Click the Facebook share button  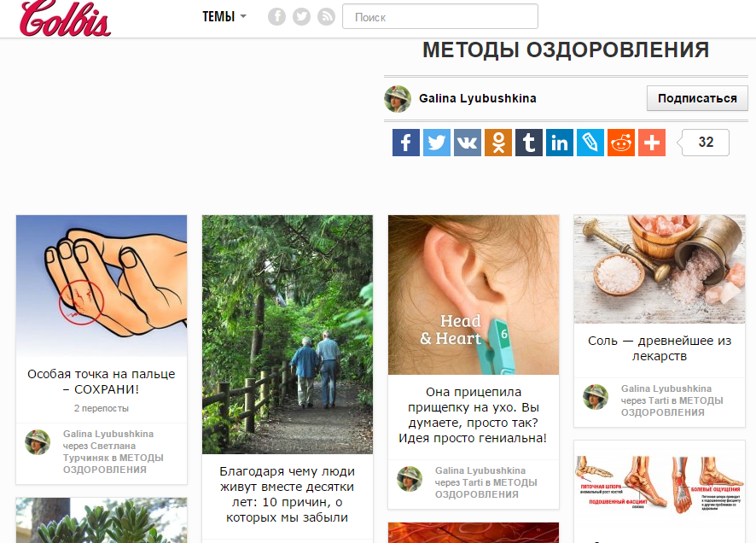click(x=406, y=143)
